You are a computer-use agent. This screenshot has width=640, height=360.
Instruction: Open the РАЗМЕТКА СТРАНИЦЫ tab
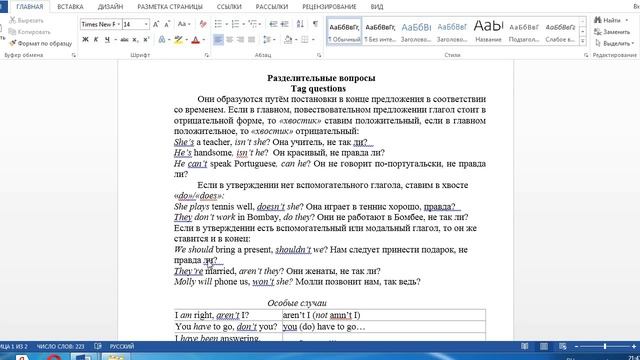[x=170, y=7]
